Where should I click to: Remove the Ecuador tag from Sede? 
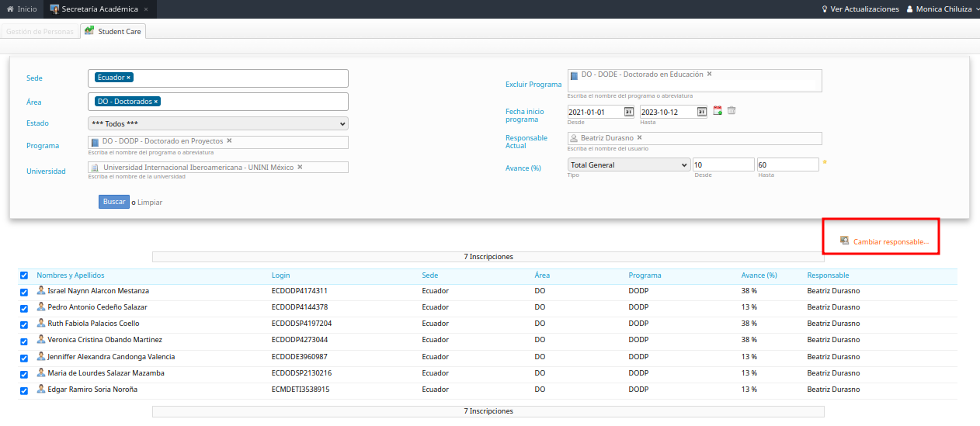129,78
